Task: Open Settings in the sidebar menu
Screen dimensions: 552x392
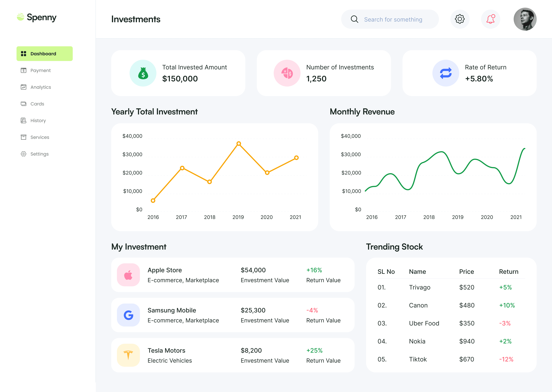Action: tap(39, 154)
